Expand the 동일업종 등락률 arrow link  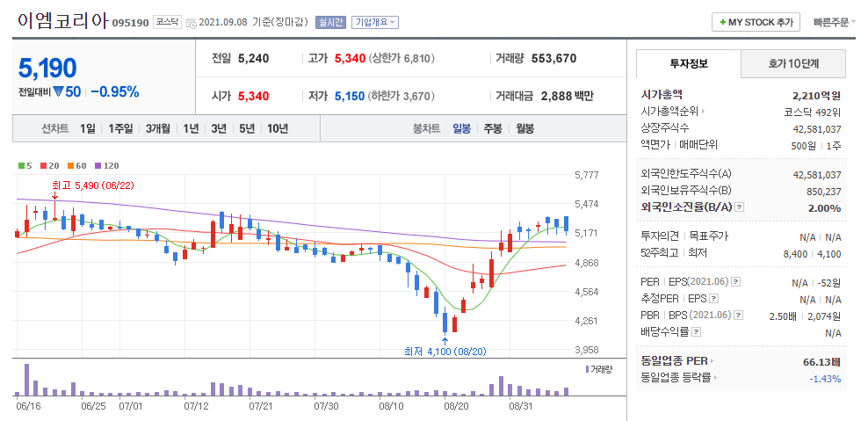(x=716, y=378)
